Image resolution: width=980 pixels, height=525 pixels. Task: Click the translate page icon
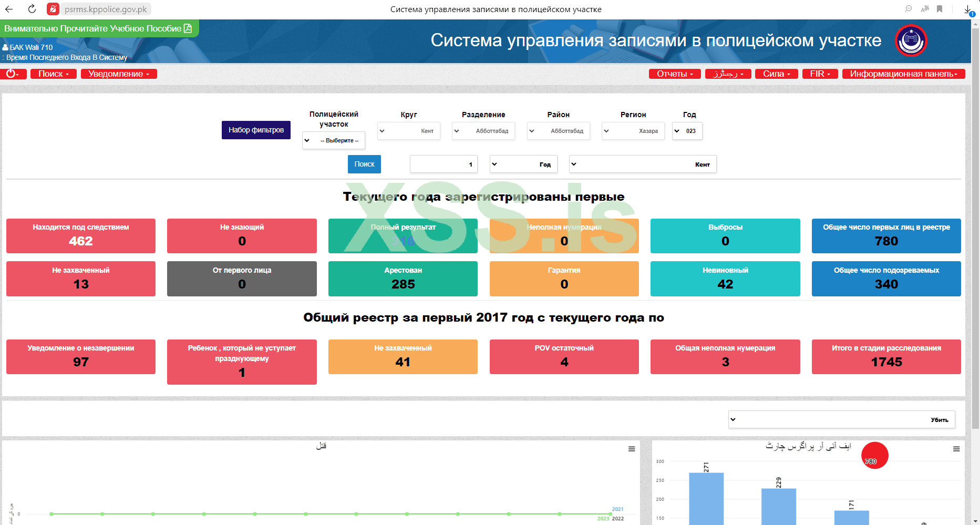925,9
